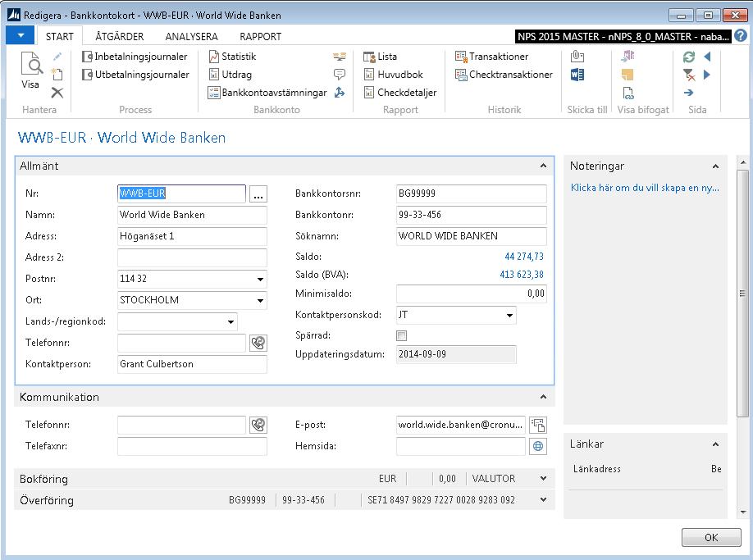The image size is (753, 560).
Task: Click the Nr lookup ellipsis button
Action: click(x=258, y=193)
